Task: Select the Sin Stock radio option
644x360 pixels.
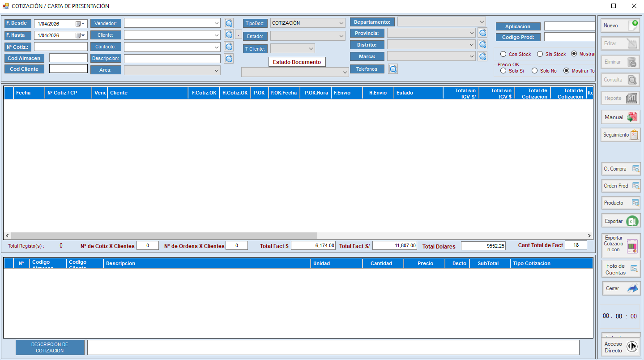Action: (x=540, y=54)
